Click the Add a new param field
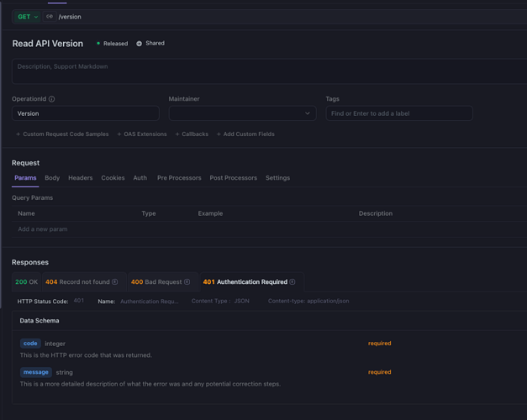The width and height of the screenshot is (527, 420). (x=43, y=229)
